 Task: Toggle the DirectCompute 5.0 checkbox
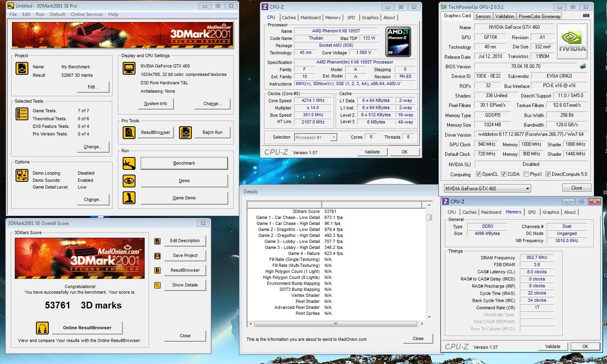coord(548,174)
